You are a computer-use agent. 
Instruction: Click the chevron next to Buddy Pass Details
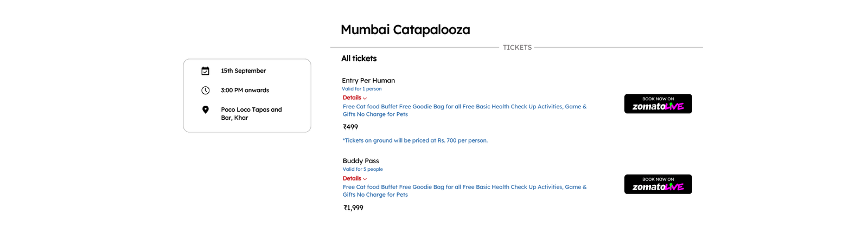pyautogui.click(x=365, y=179)
